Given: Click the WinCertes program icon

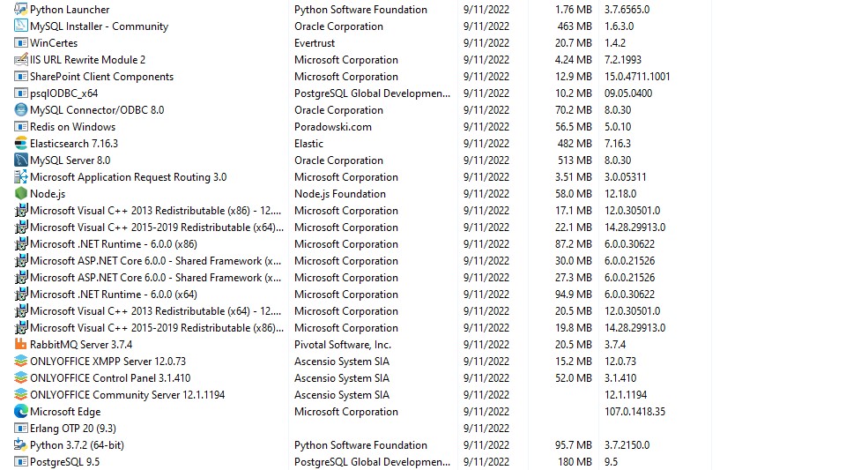Looking at the screenshot, I should pos(20,42).
